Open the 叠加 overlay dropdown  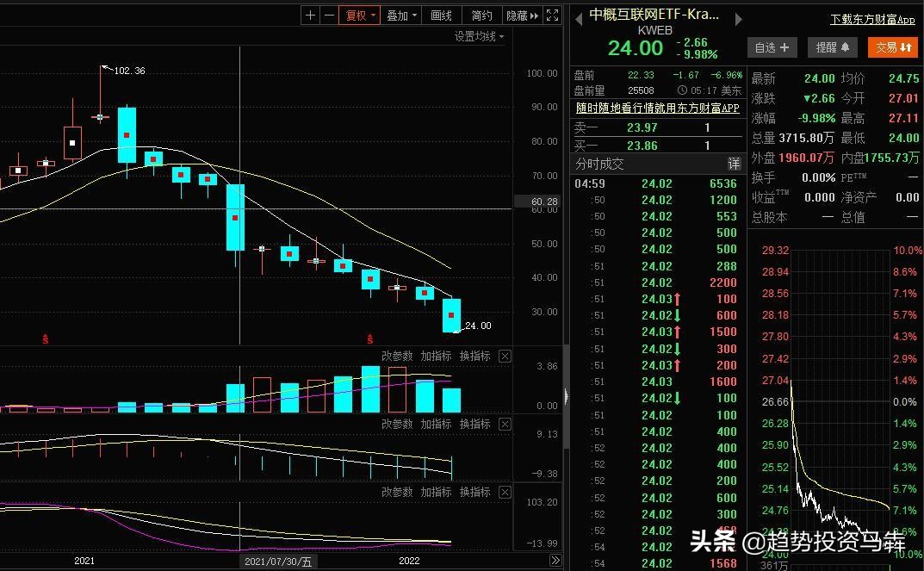click(x=401, y=16)
